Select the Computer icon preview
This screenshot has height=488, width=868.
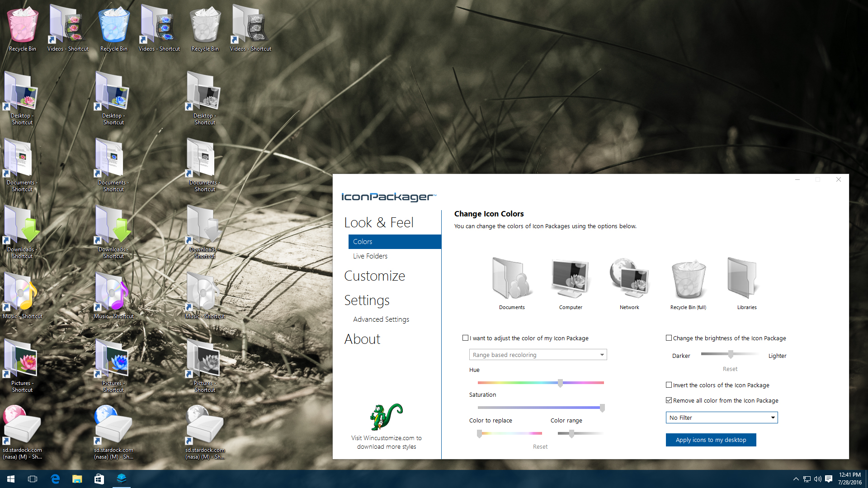click(x=570, y=278)
